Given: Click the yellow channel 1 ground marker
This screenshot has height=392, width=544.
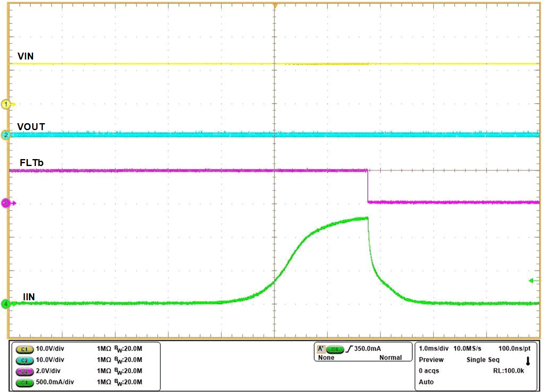Looking at the screenshot, I should [x=6, y=104].
